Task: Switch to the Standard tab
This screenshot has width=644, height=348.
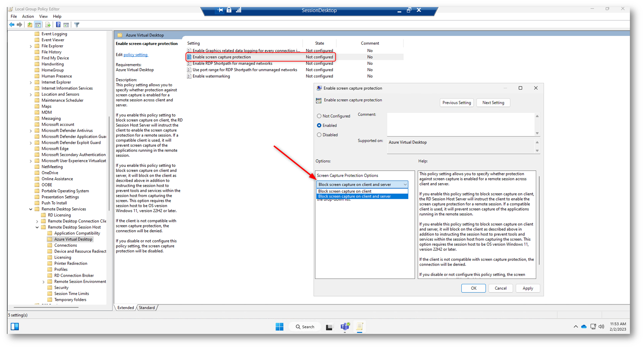Action: click(147, 307)
